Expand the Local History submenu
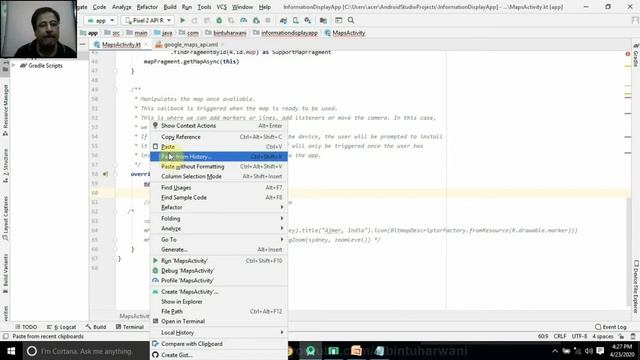 point(219,333)
